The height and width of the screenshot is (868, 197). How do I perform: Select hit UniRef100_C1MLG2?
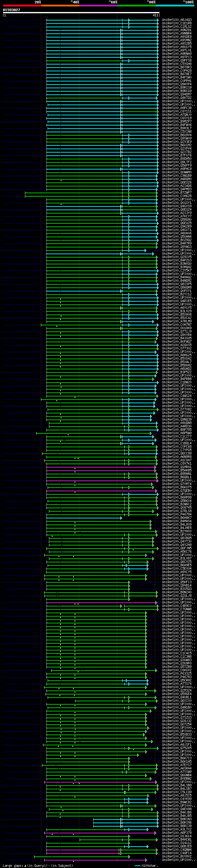(x=177, y=26)
